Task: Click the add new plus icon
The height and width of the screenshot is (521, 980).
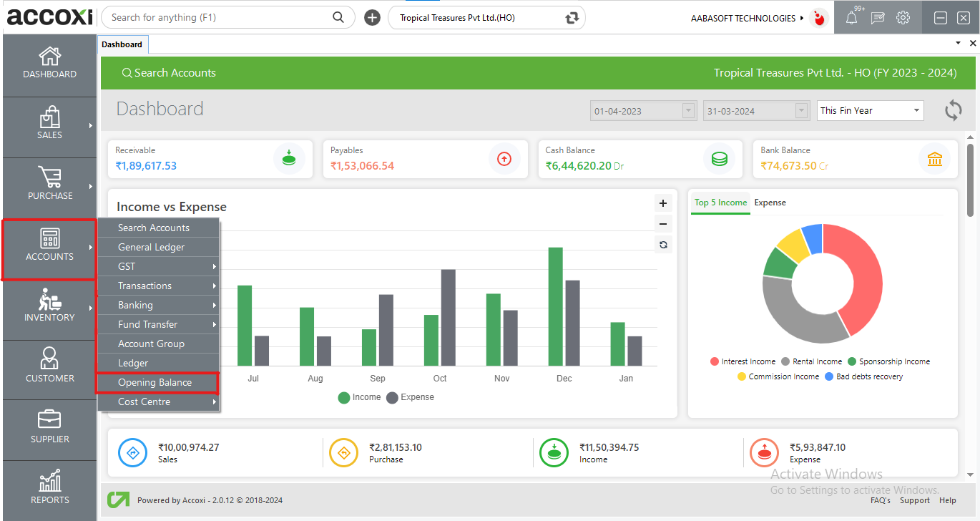Action: pos(372,18)
